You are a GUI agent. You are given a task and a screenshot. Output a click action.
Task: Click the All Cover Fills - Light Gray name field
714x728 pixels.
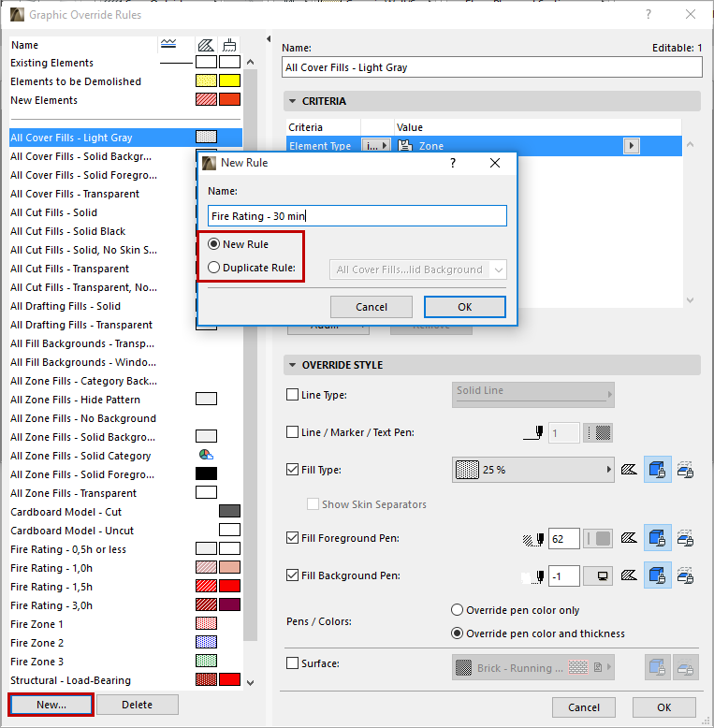tap(492, 67)
